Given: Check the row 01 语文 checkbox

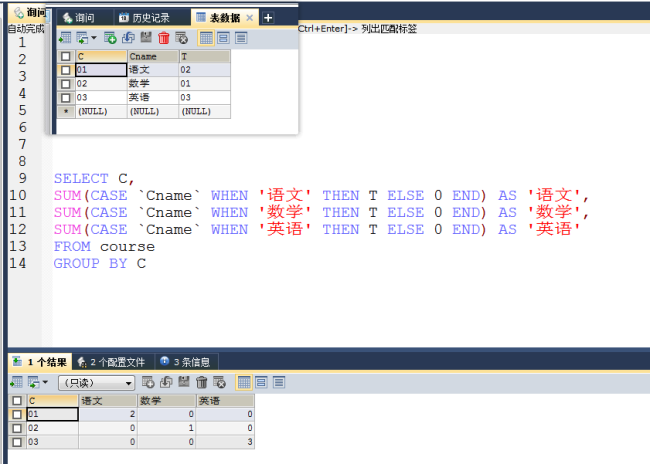Looking at the screenshot, I should (65, 70).
